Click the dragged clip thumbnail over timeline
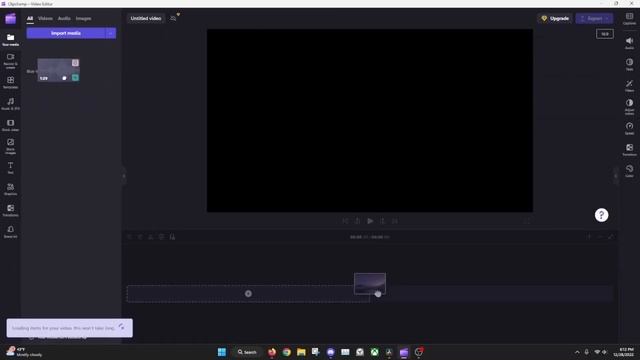This screenshot has width=640, height=360. (x=370, y=283)
